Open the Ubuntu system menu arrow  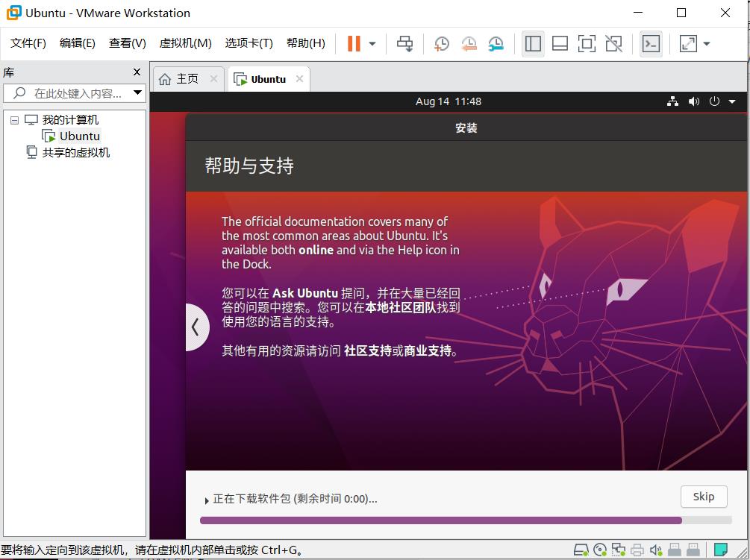click(x=732, y=101)
